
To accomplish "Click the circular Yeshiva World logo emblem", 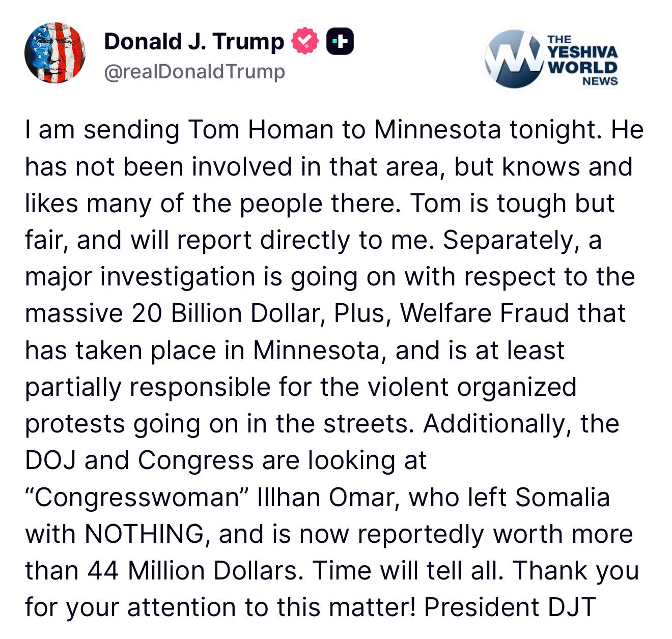I will (514, 59).
